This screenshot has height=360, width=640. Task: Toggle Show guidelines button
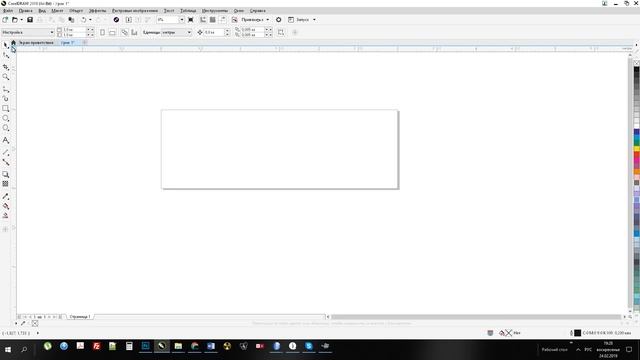[222, 20]
